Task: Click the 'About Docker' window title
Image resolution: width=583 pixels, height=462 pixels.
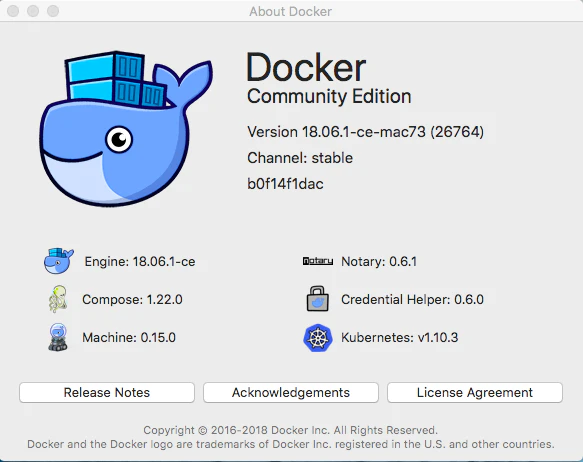Action: pyautogui.click(x=290, y=12)
